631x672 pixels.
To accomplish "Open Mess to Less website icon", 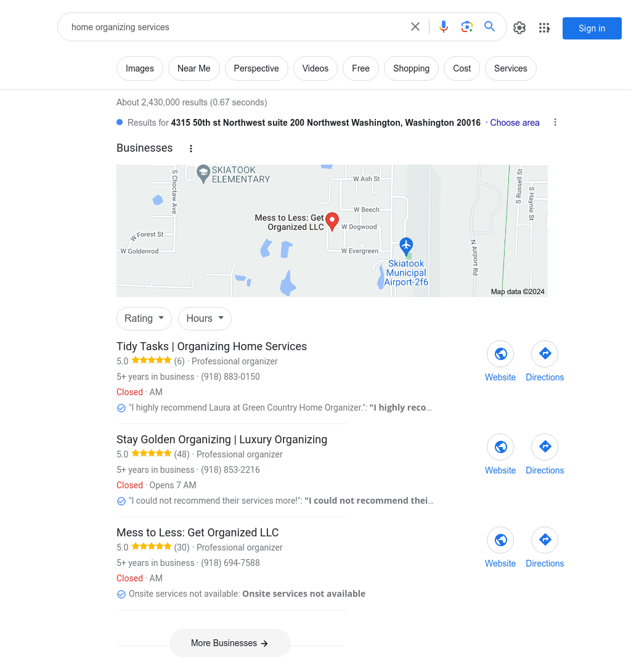I will tap(500, 540).
